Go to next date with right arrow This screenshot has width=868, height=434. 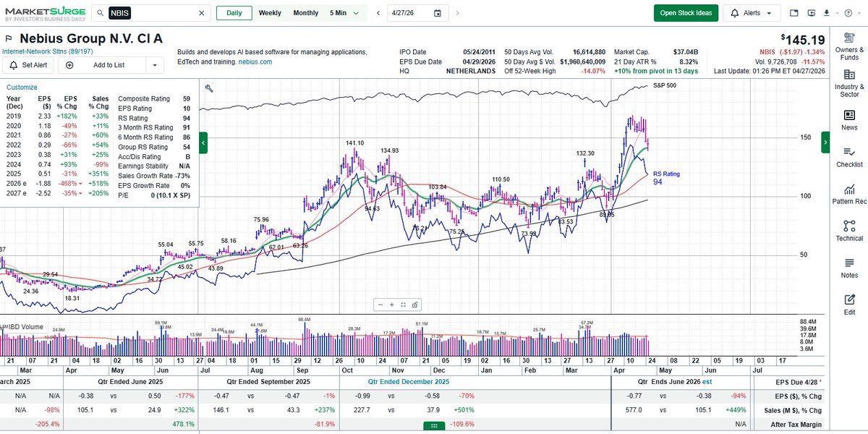459,13
